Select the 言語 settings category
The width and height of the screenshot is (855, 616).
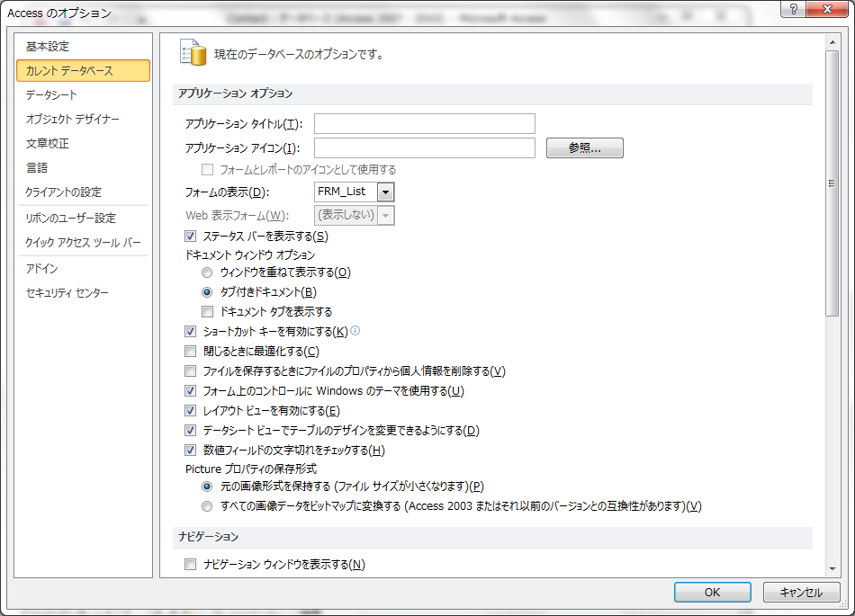pos(36,165)
